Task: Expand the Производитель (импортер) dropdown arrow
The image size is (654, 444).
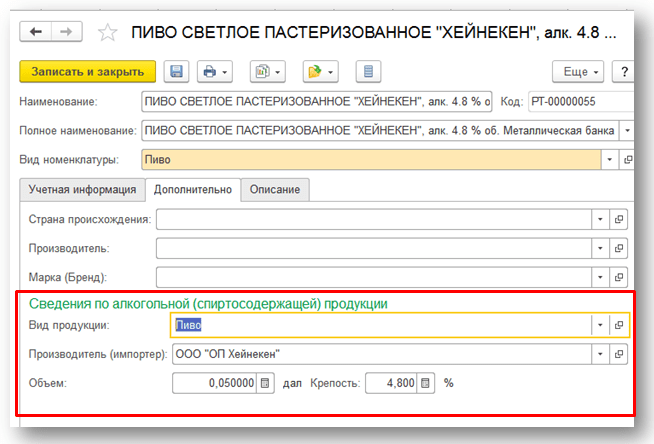Action: coord(600,354)
